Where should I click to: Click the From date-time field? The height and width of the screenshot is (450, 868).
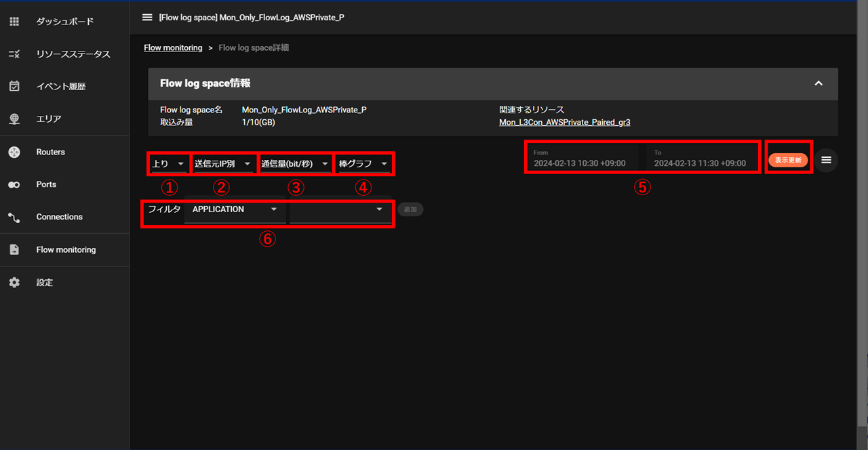tap(581, 159)
